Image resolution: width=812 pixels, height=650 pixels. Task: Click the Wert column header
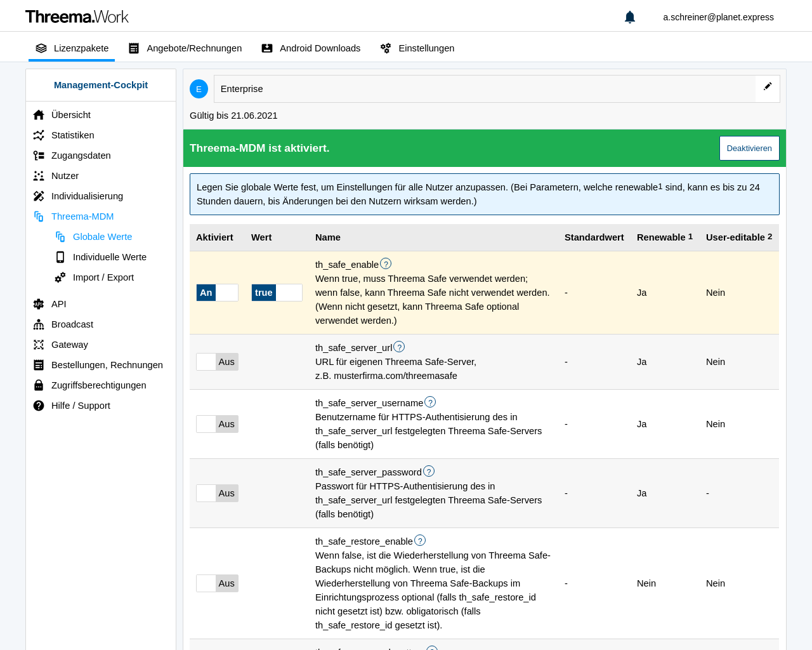pyautogui.click(x=261, y=237)
